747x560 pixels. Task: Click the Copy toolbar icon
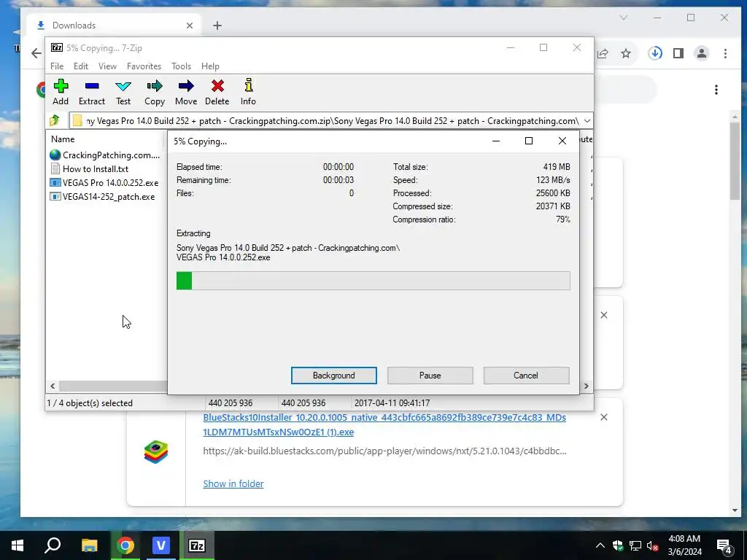[155, 92]
